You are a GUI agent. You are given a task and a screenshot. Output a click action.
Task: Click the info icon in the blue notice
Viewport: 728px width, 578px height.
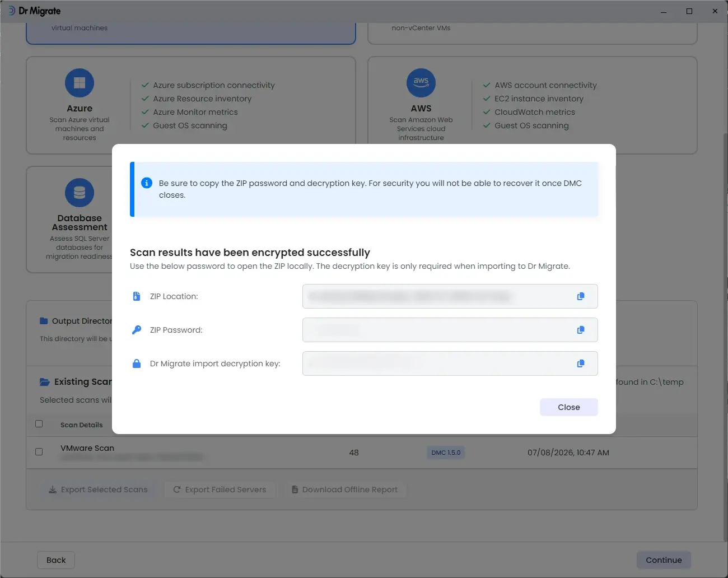[147, 183]
